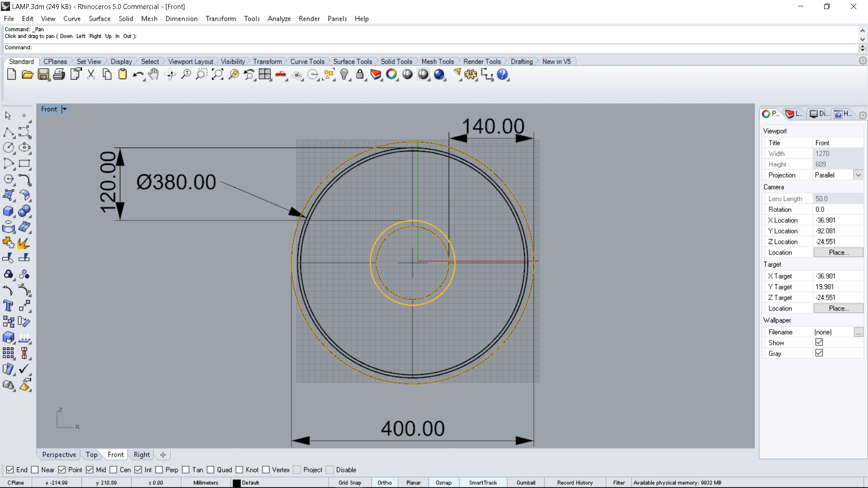
Task: Select the Pan hand tool icon
Action: point(154,75)
